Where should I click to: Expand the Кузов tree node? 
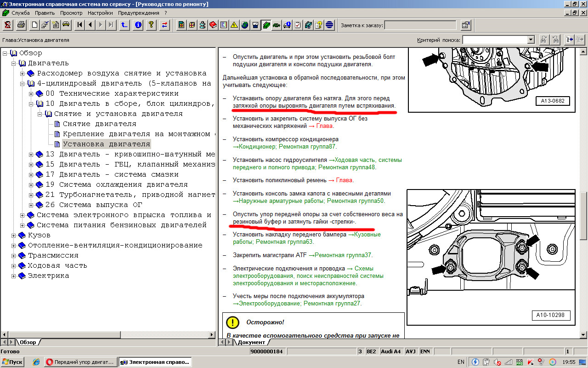pos(14,235)
